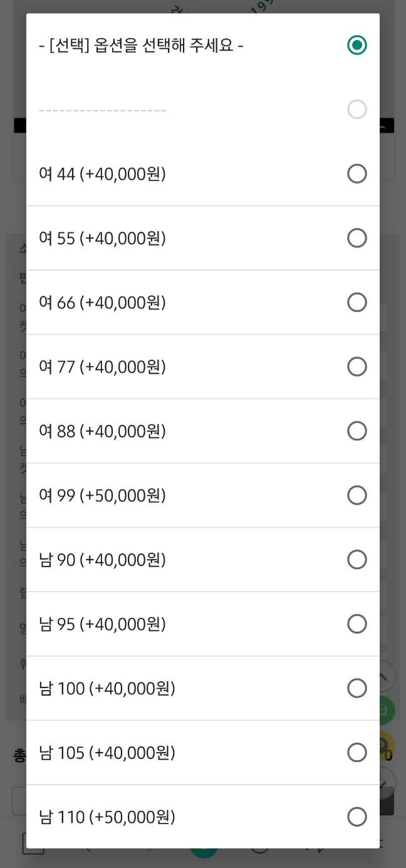
Task: Choose the women's 55 size option
Action: 357,238
